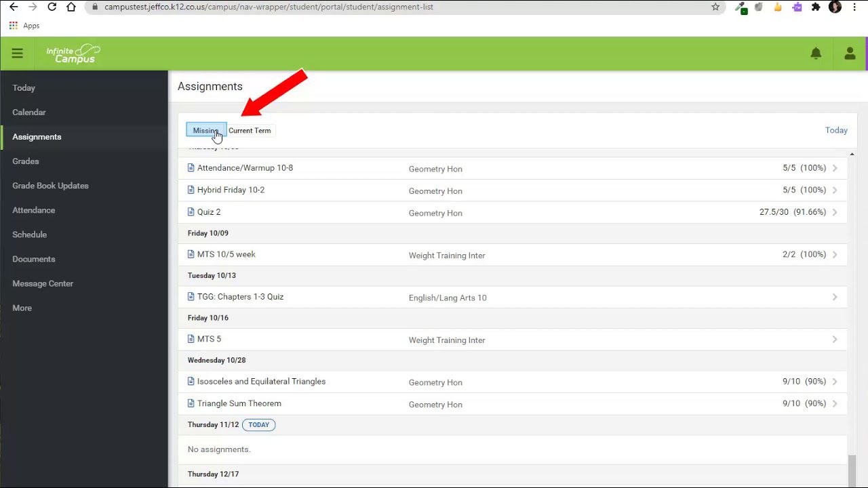The image size is (868, 488).
Task: Open the user account icon
Action: (850, 54)
